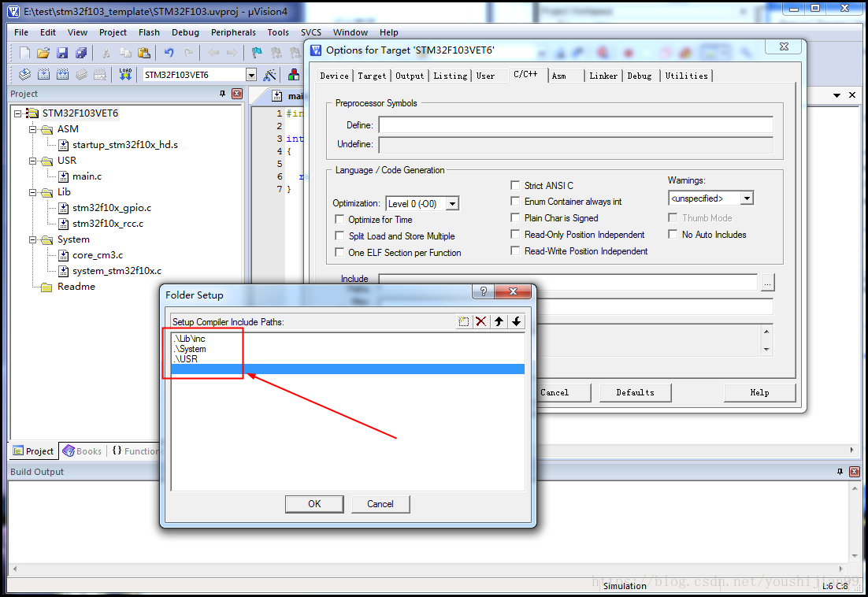Image resolution: width=868 pixels, height=597 pixels.
Task: Check One ELF Section per Function
Action: 339,252
